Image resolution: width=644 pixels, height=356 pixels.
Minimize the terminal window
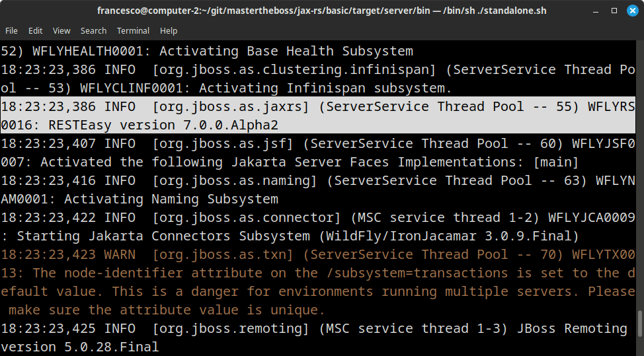596,11
